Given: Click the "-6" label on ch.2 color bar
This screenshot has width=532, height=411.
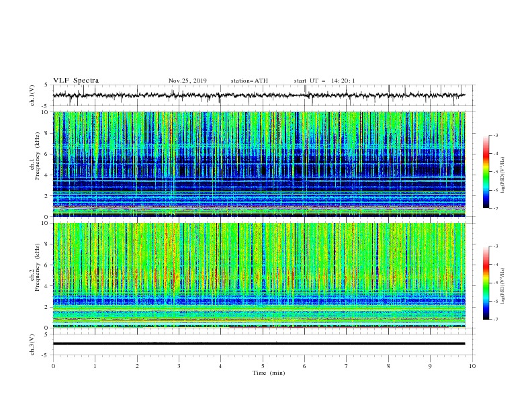Looking at the screenshot, I should click(496, 301).
